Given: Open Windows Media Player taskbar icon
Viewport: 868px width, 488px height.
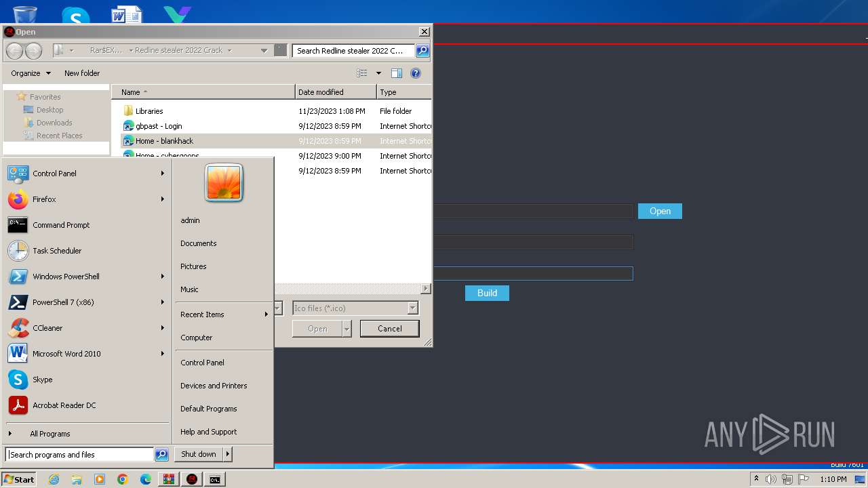Looking at the screenshot, I should [100, 479].
